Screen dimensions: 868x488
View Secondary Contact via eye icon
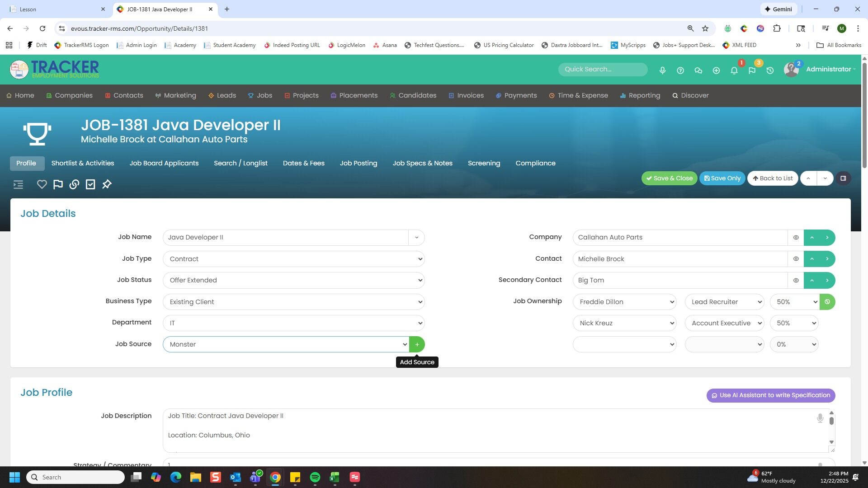(x=796, y=280)
